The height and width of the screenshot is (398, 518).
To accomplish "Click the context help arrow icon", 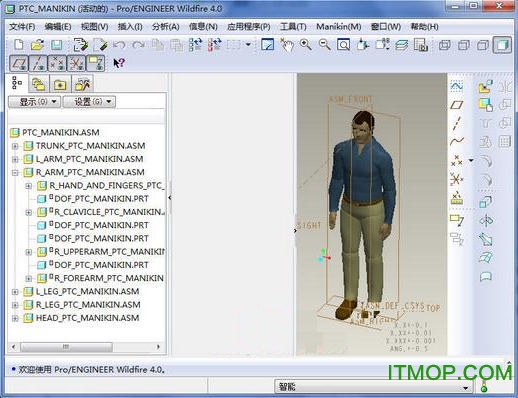I will (x=119, y=63).
